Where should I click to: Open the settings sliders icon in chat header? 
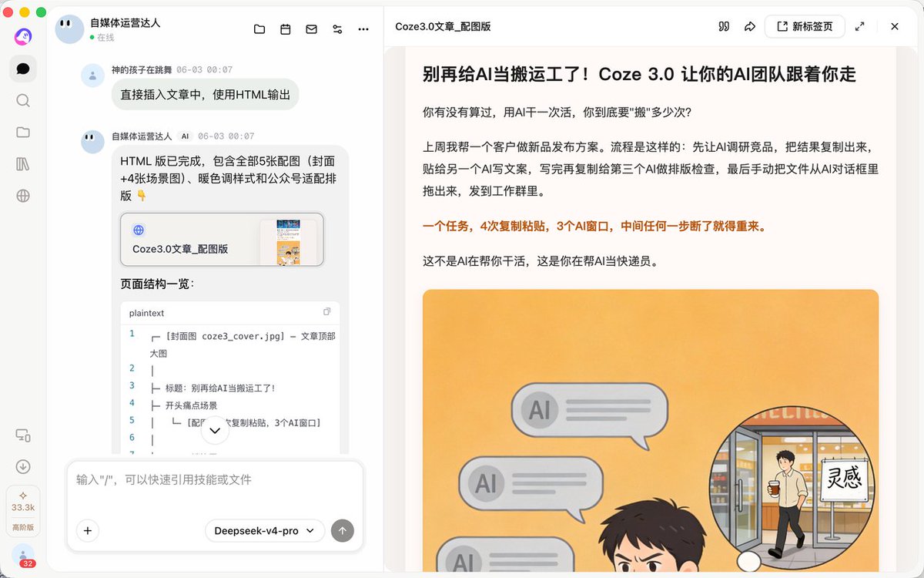[337, 29]
